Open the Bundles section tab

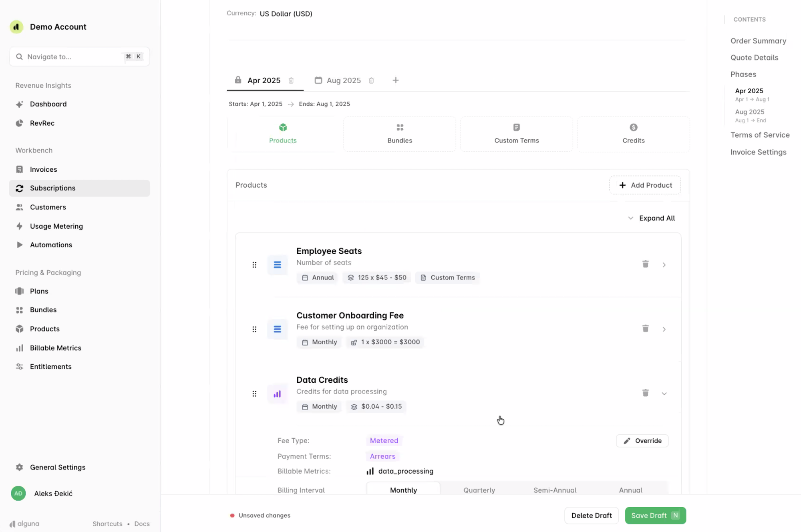[x=399, y=134]
